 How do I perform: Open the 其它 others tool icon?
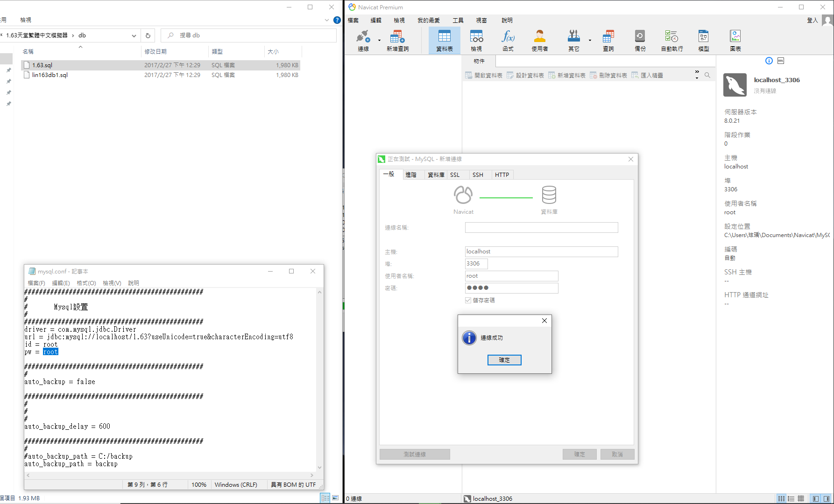(574, 41)
